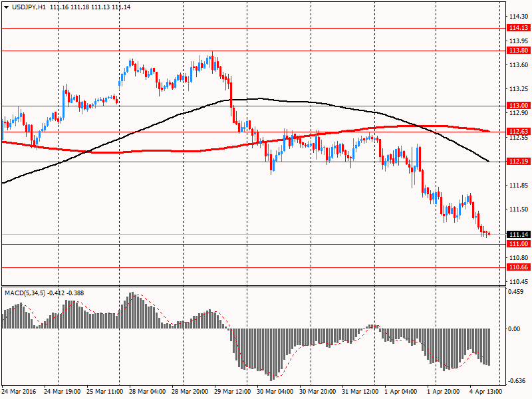Open the chart menu triangle beside USDJPY,H1
Viewport: 532px width, 399px height.
click(6, 7)
